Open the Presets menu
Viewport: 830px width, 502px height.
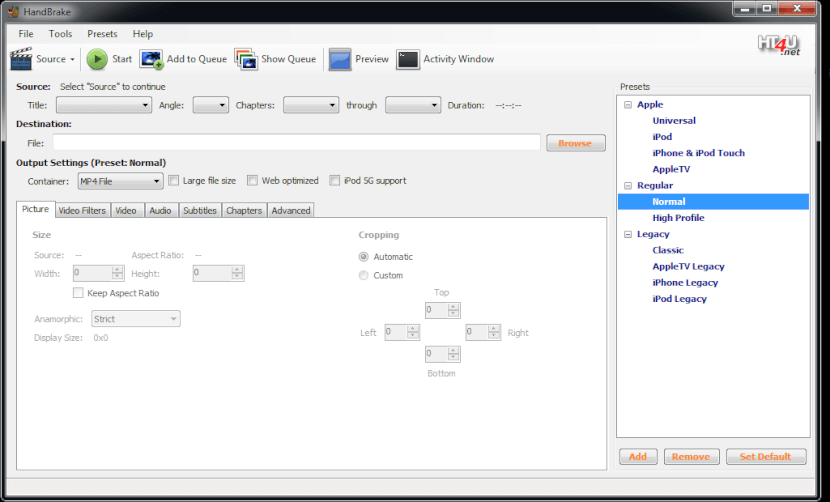coord(102,34)
